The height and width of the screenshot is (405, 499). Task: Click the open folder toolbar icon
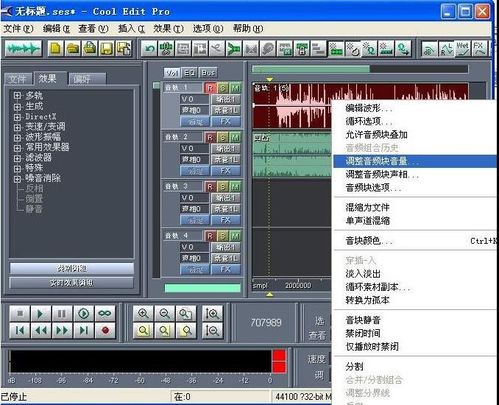[73, 49]
